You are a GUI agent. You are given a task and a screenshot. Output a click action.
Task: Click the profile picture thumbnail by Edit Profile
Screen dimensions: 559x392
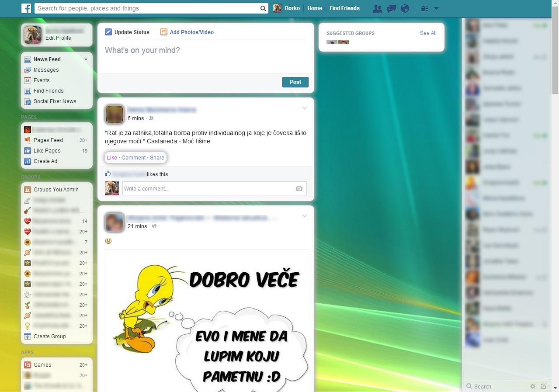click(33, 35)
